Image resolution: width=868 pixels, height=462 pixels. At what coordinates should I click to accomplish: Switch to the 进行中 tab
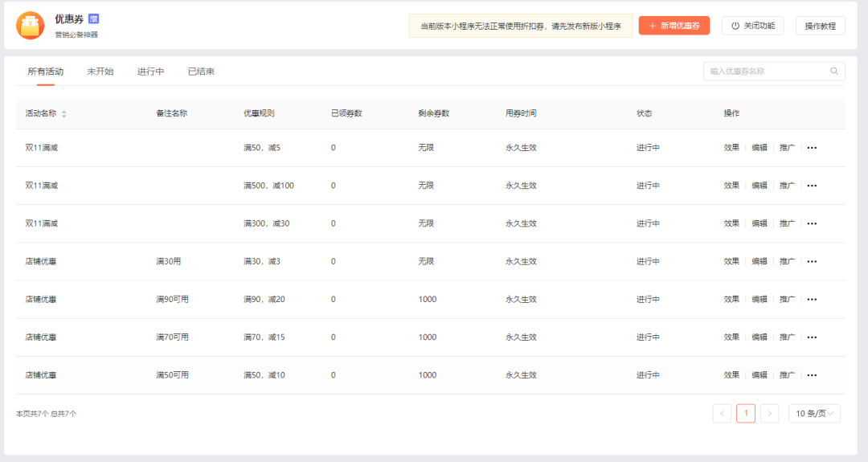pyautogui.click(x=150, y=72)
